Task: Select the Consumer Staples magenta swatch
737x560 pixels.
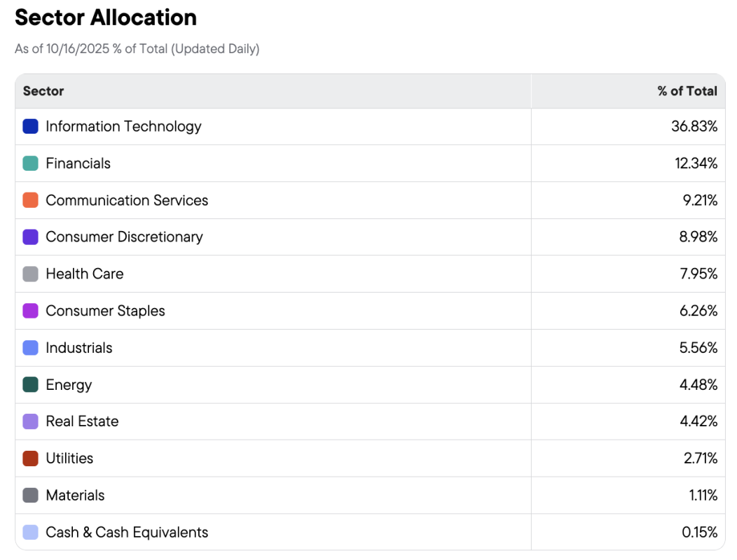Action: pyautogui.click(x=30, y=311)
